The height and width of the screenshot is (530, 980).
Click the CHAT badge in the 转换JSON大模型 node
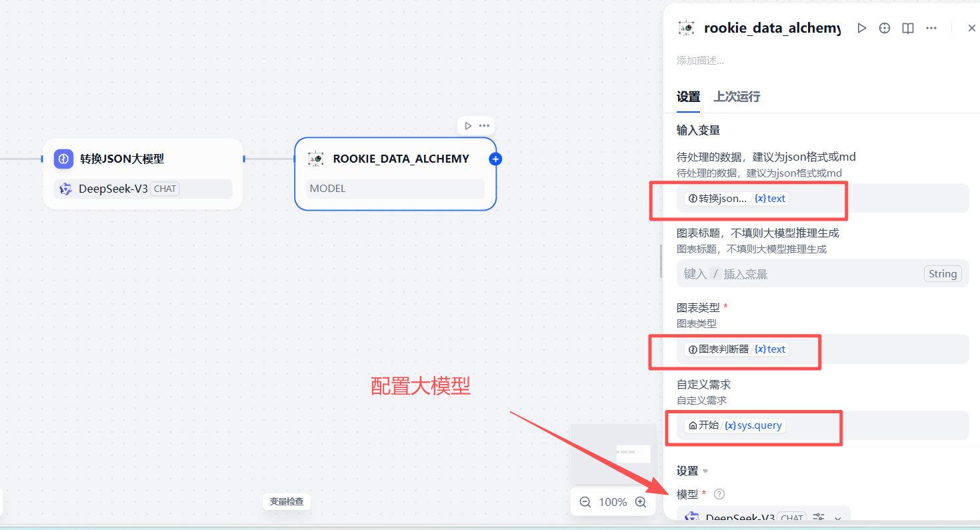click(x=165, y=189)
